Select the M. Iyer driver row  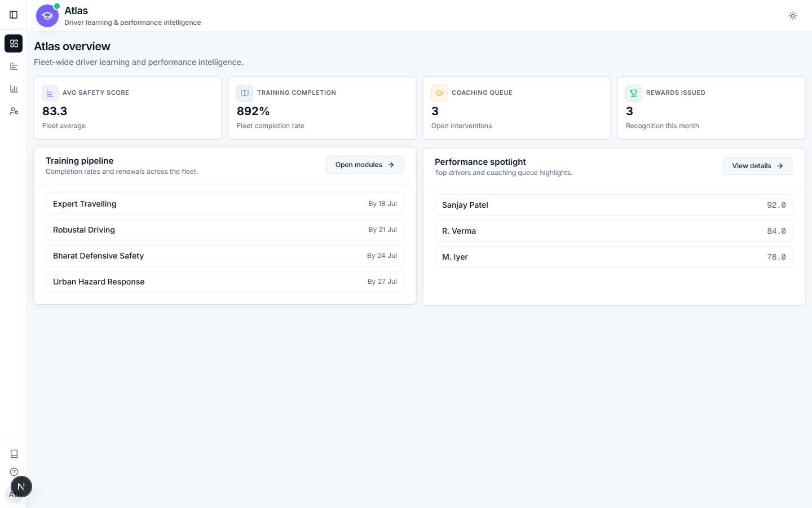click(x=614, y=257)
